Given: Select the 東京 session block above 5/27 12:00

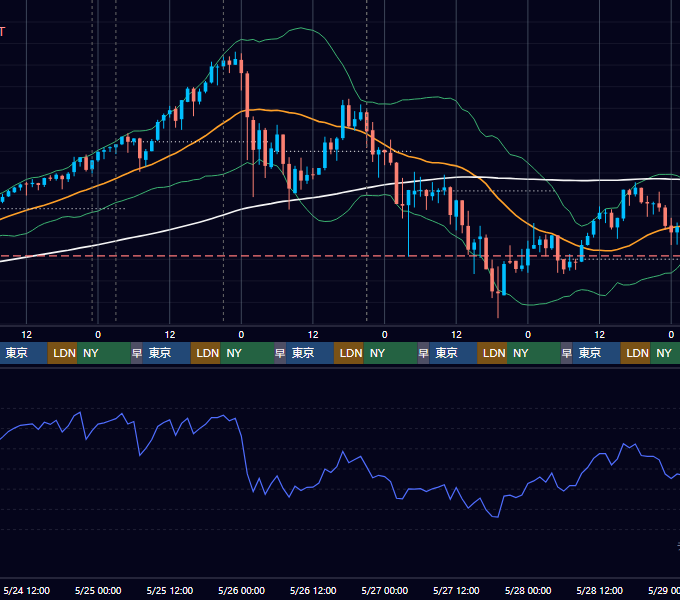Looking at the screenshot, I should coord(453,353).
